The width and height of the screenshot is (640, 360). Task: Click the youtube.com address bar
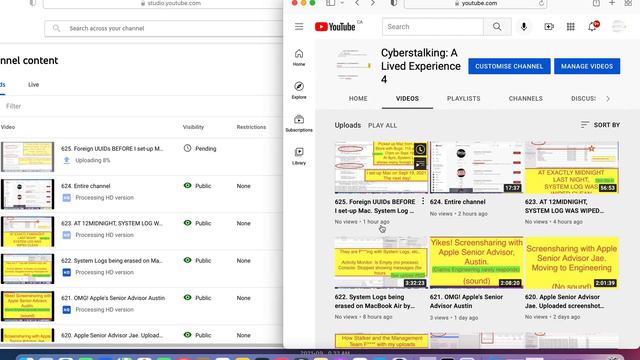coord(476,3)
